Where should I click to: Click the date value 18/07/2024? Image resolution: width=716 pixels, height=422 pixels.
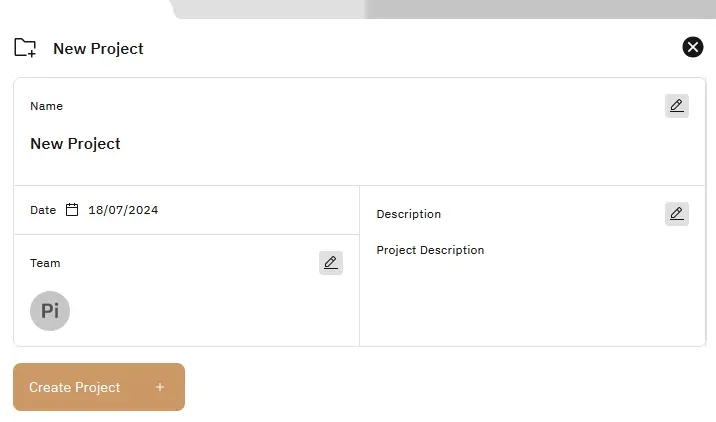(x=123, y=210)
